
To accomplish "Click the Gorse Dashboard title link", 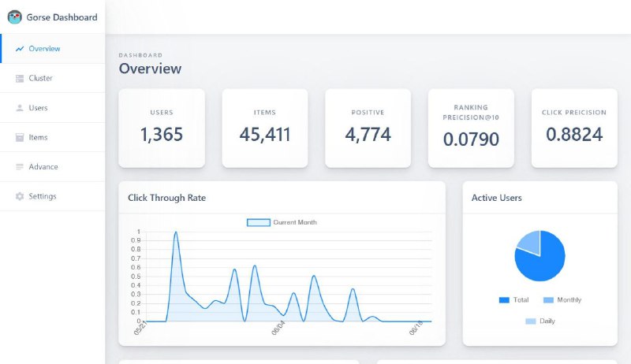I will 62,17.
